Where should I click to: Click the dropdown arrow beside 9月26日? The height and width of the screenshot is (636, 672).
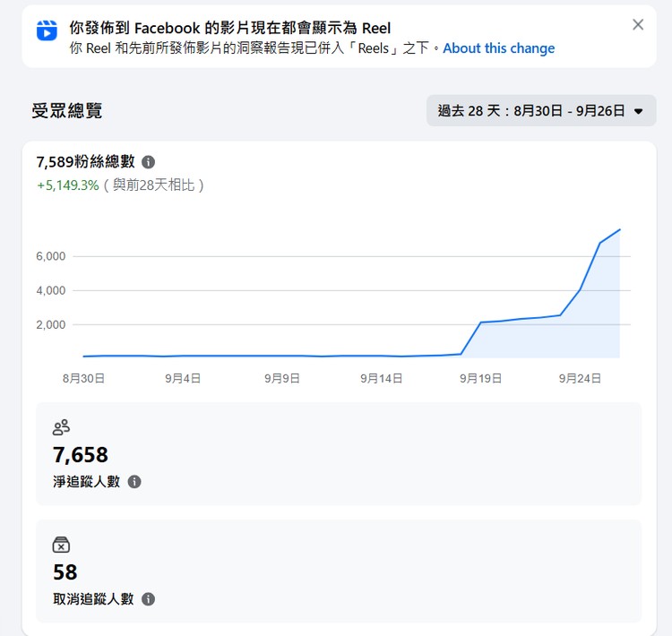pyautogui.click(x=638, y=111)
